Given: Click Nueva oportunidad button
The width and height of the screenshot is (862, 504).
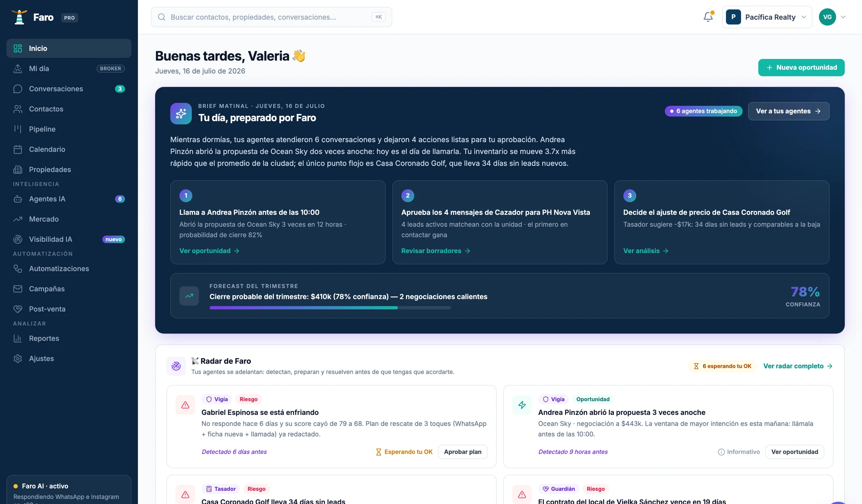Looking at the screenshot, I should coord(801,67).
